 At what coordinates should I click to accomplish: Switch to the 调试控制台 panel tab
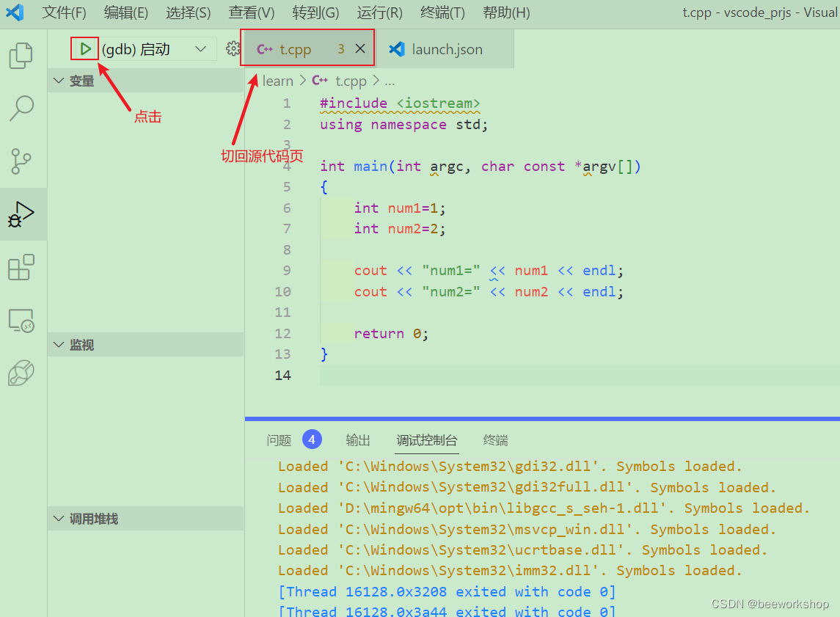[426, 440]
